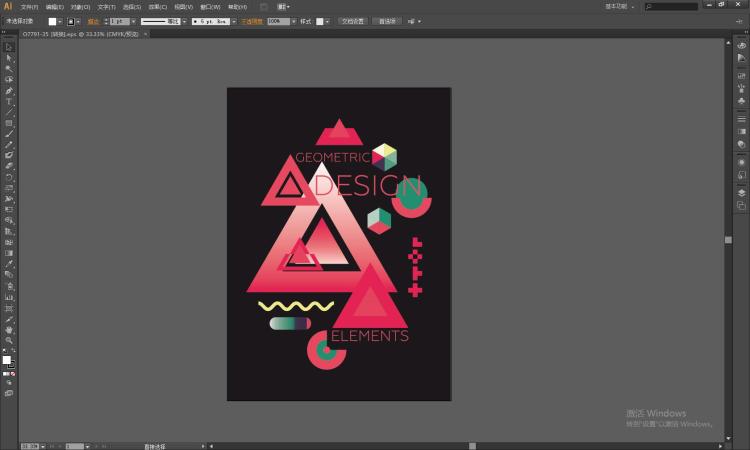Open the Gradient panel icon
Image resolution: width=750 pixels, height=450 pixels.
(x=741, y=132)
